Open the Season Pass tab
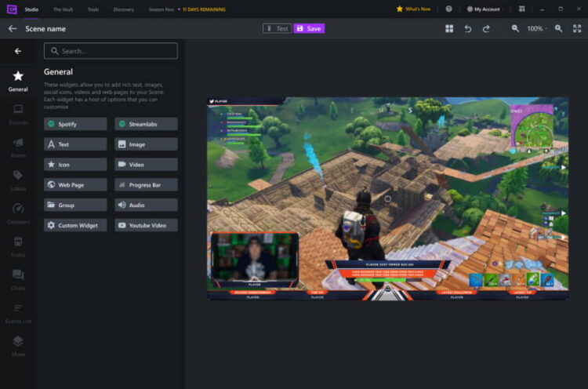Image resolution: width=588 pixels, height=389 pixels. 162,9
